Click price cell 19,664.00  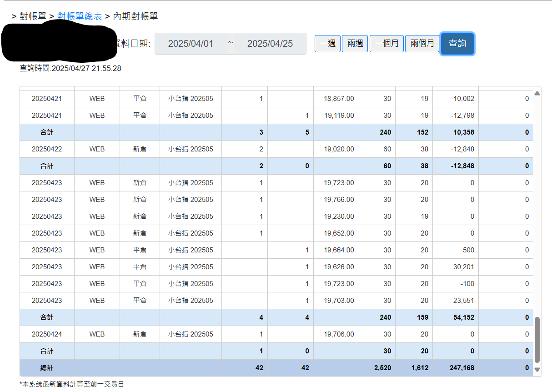(x=336, y=250)
